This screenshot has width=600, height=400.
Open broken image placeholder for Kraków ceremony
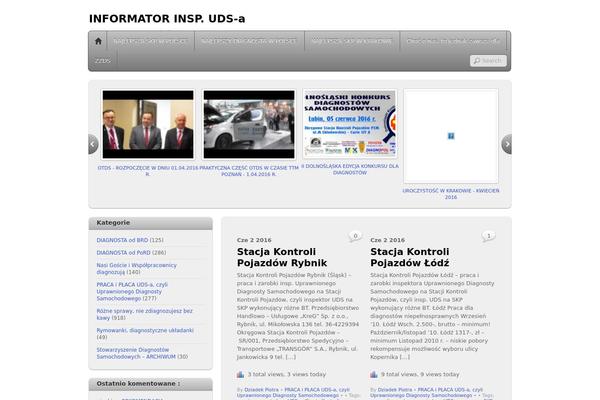[451, 136]
